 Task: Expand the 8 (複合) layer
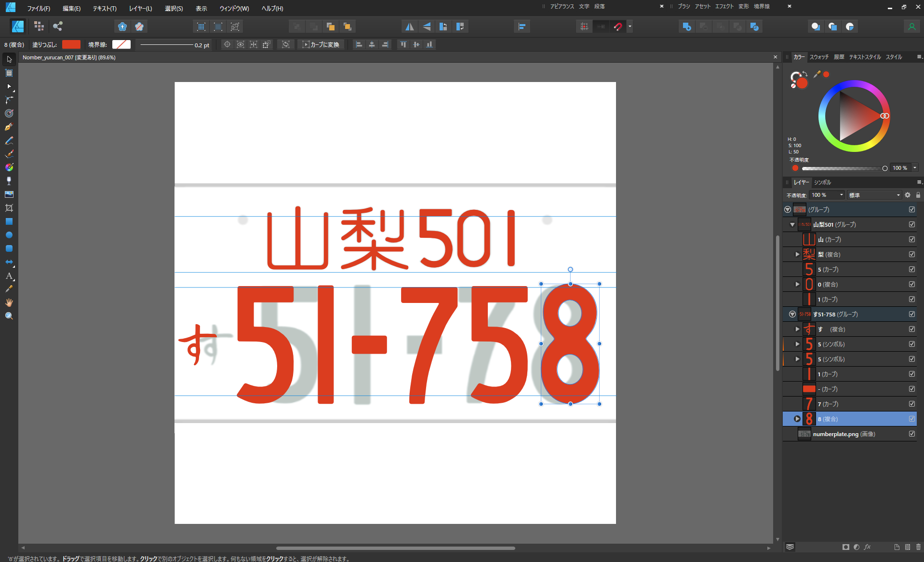tap(797, 419)
